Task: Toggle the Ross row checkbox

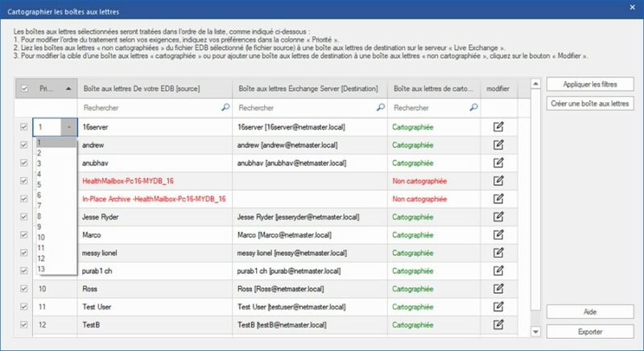Action: pos(24,288)
